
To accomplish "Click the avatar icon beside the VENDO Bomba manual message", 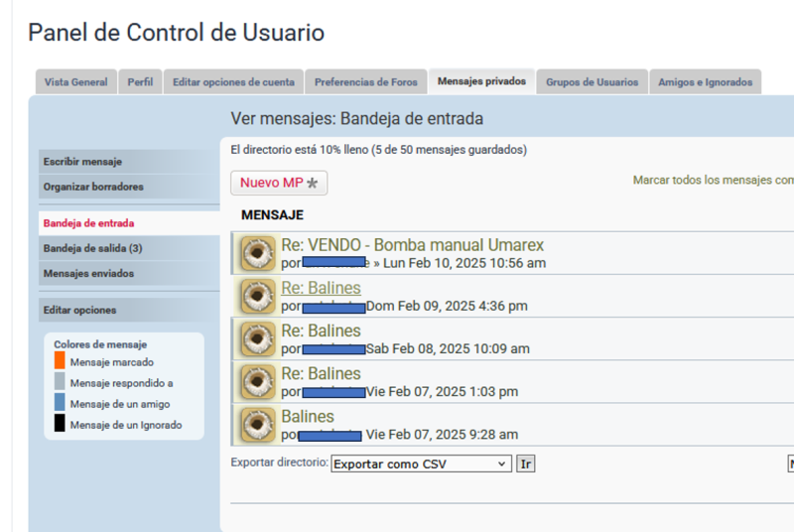I will point(258,254).
